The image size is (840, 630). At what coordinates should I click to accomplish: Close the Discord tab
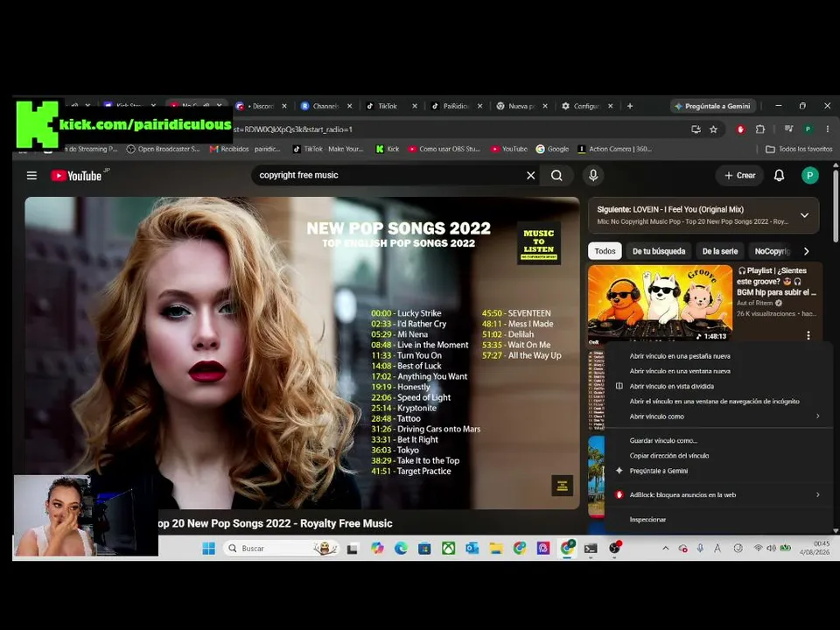click(284, 106)
